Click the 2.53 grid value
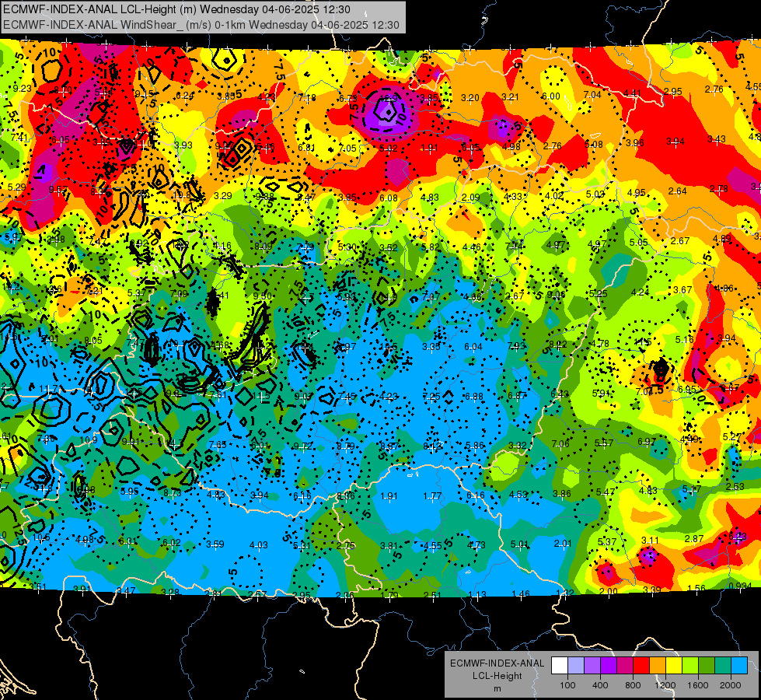Viewport: 761px width, 700px height. 735,487
